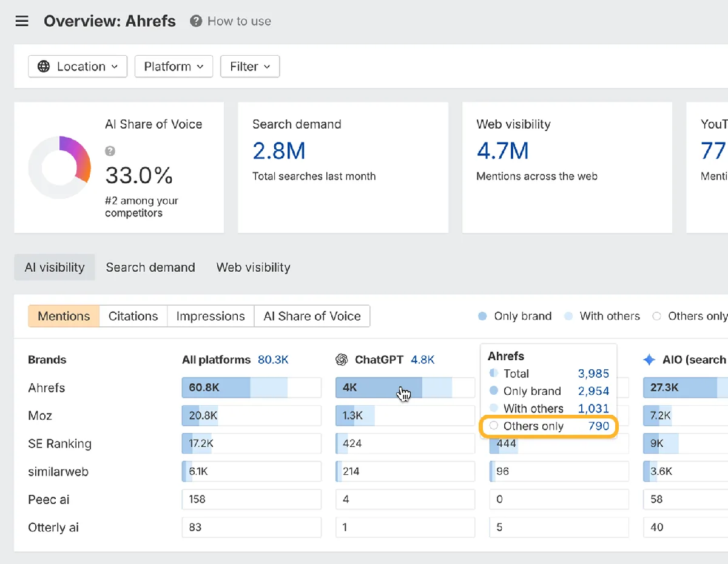Toggle the Only brand legend item

(515, 316)
